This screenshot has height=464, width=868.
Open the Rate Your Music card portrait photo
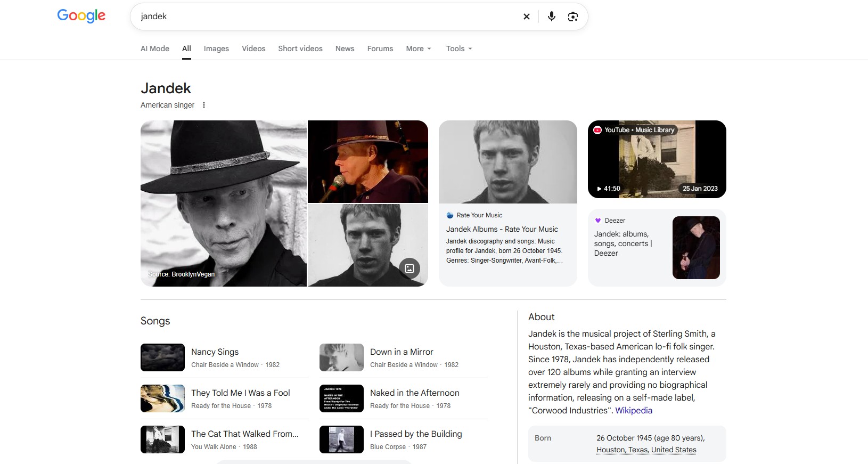coord(508,162)
